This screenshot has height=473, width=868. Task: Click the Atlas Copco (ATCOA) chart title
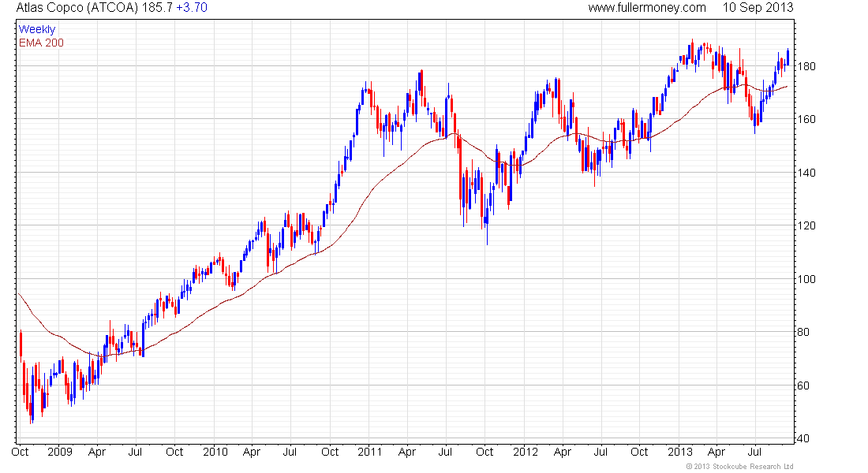[77, 8]
